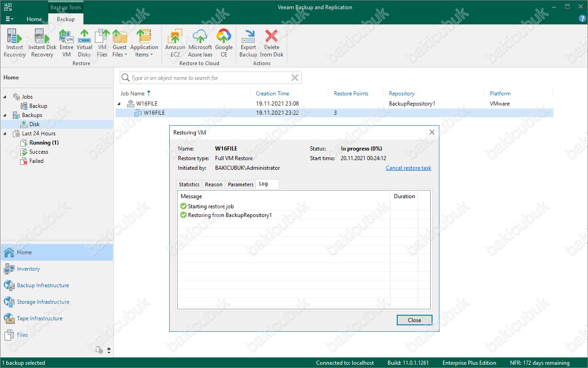Click the navigation pane configure gear icon
This screenshot has width=588, height=368.
pos(100,350)
